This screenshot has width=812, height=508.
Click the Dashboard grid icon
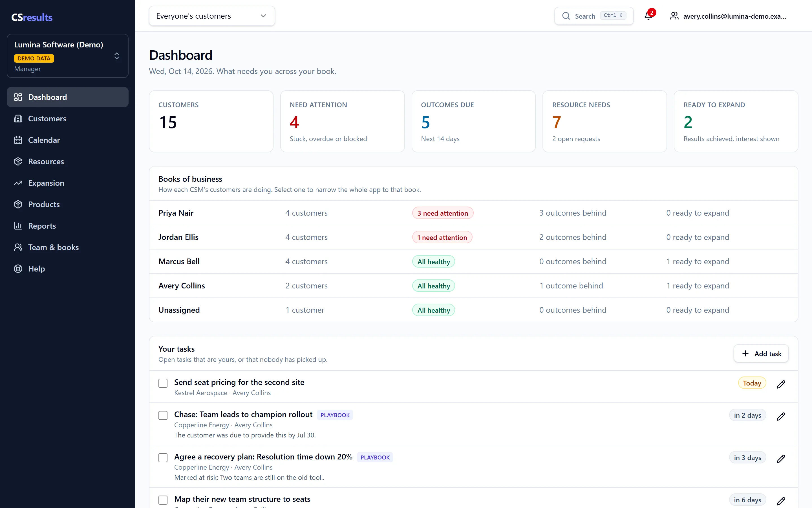[x=18, y=97]
